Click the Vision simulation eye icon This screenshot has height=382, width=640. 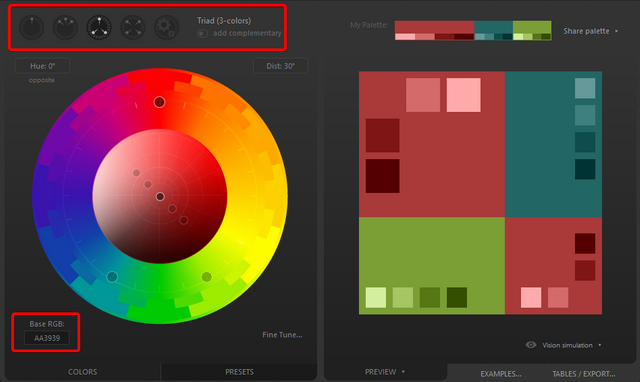click(531, 345)
